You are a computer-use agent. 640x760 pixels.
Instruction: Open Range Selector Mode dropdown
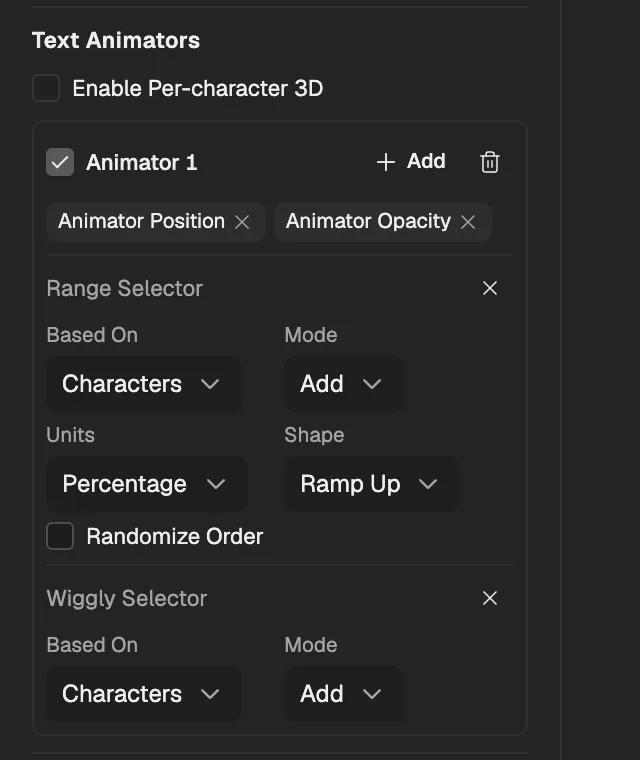point(344,384)
